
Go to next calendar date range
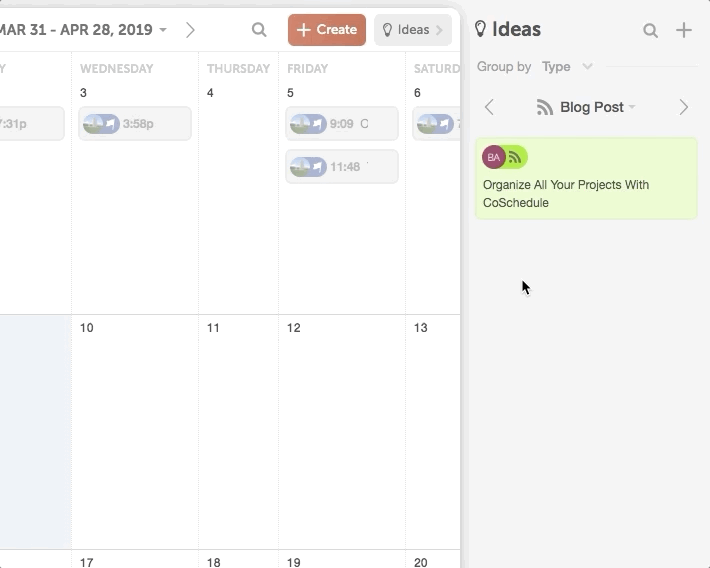point(190,30)
